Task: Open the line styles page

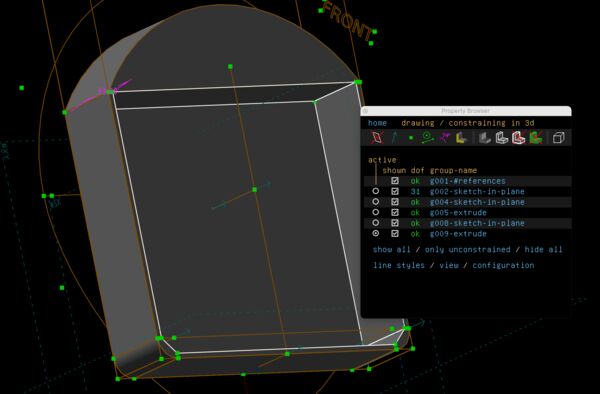Action: tap(399, 265)
